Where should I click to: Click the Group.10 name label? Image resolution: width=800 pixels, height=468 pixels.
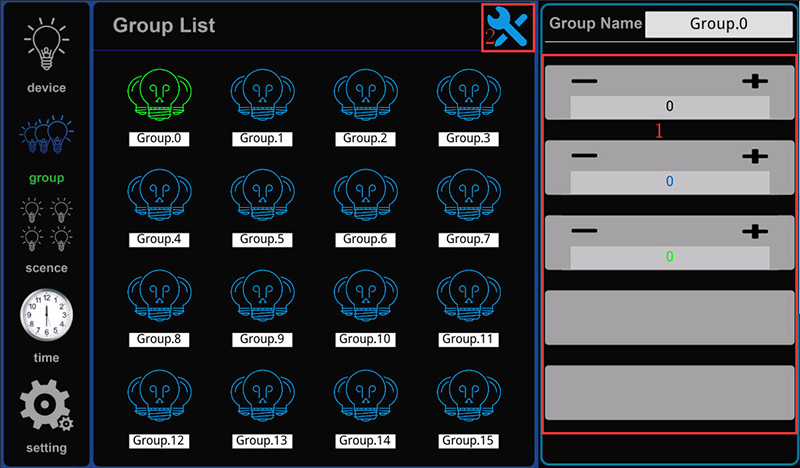pyautogui.click(x=365, y=339)
